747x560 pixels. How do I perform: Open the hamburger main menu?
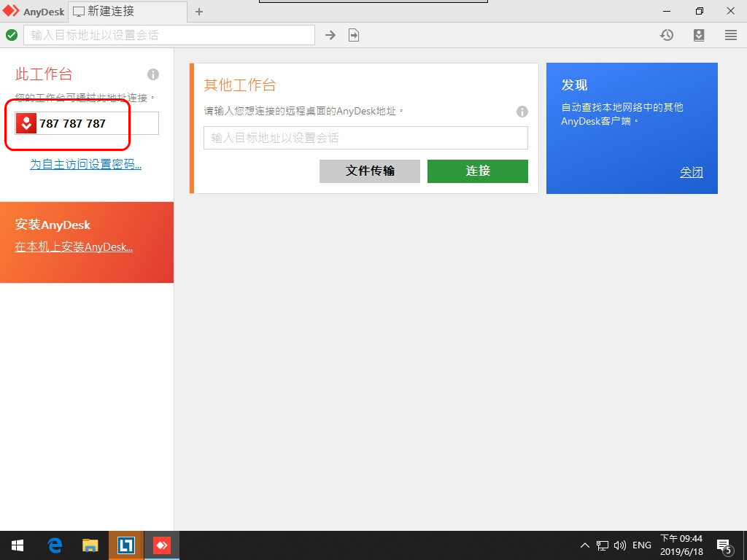[731, 35]
